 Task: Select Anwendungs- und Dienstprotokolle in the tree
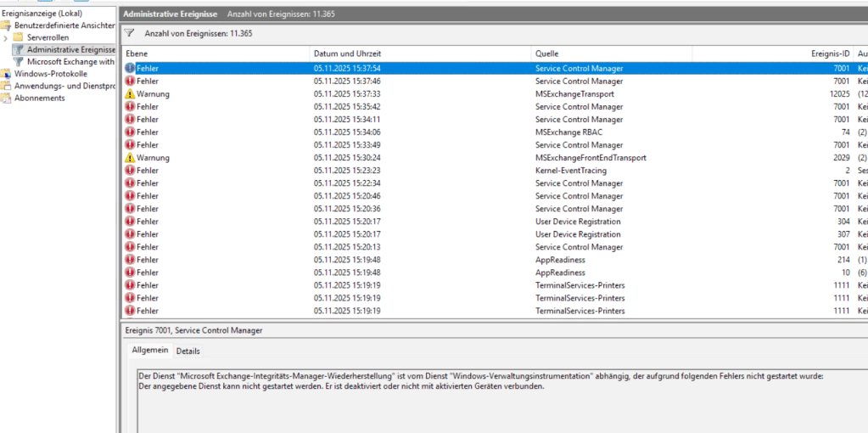point(64,86)
